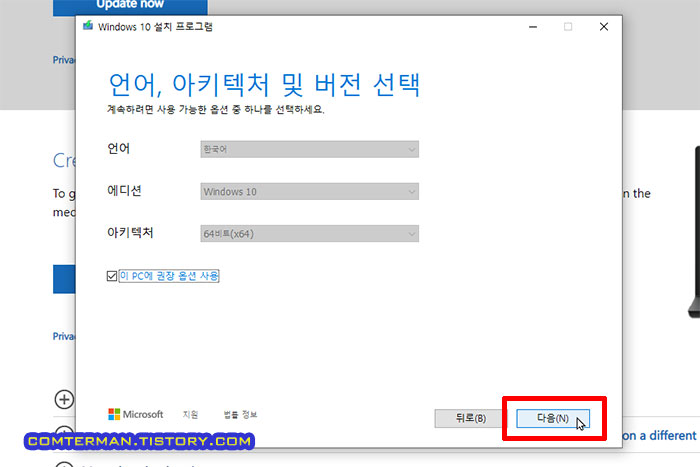Open the 아키텍처 architecture dropdown
Image resolution: width=700 pixels, height=467 pixels.
(x=309, y=234)
